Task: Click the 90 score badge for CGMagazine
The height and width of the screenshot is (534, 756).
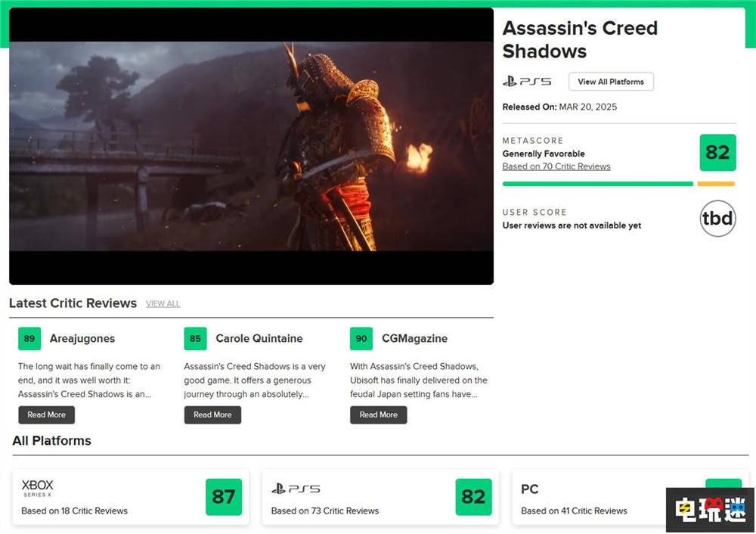Action: tap(361, 338)
